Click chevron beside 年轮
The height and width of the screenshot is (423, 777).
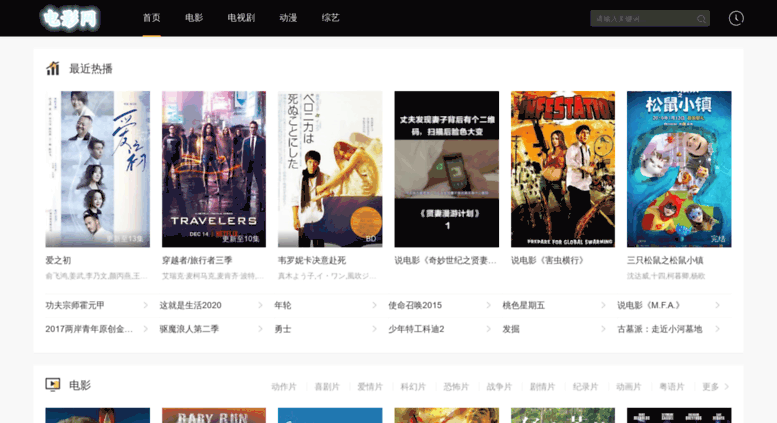(x=374, y=305)
